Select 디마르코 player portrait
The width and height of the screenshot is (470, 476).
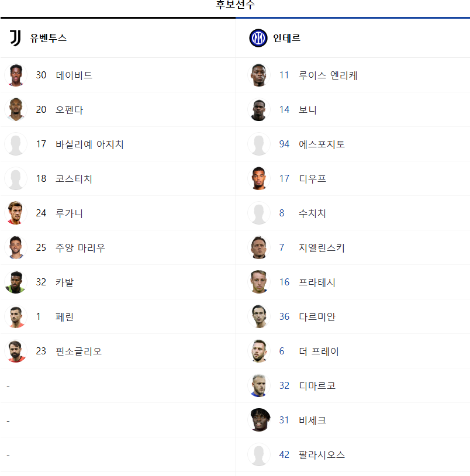(x=259, y=385)
